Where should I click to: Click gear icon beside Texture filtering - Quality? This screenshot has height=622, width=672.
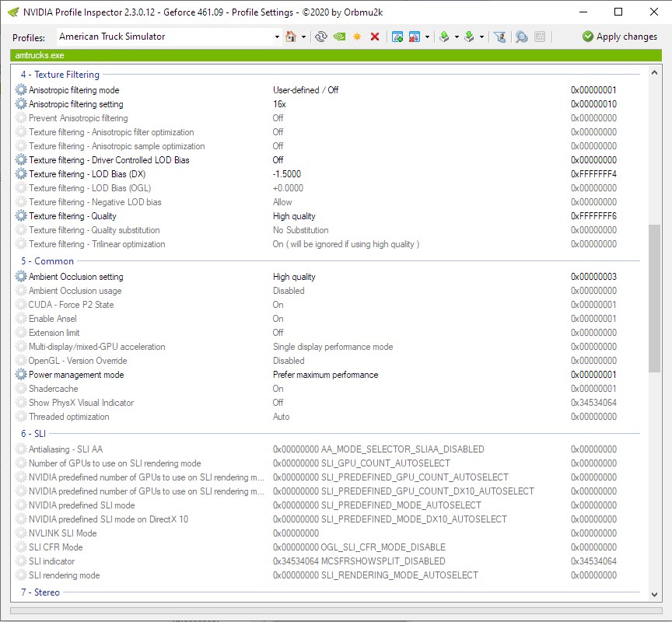coord(21,216)
